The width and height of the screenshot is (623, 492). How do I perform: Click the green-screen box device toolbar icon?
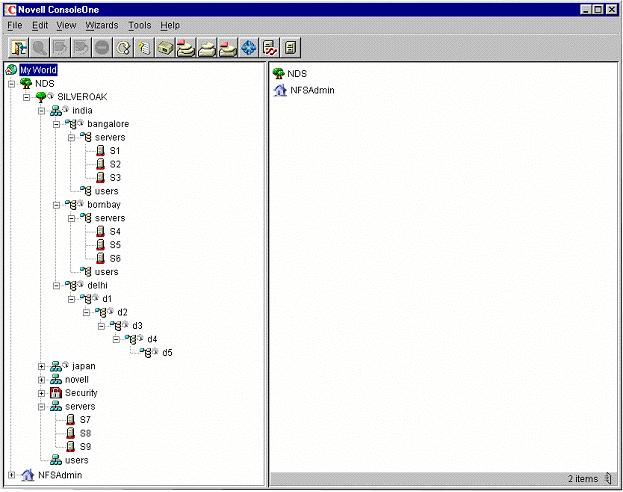pos(165,48)
